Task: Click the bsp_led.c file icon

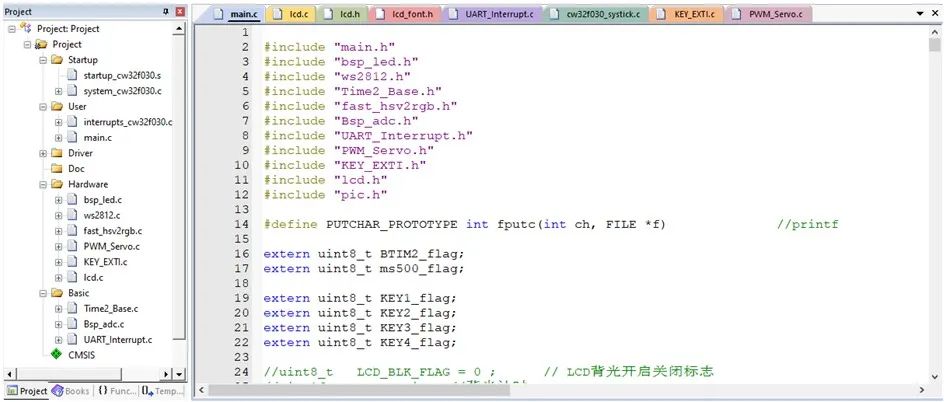Action: 72,200
